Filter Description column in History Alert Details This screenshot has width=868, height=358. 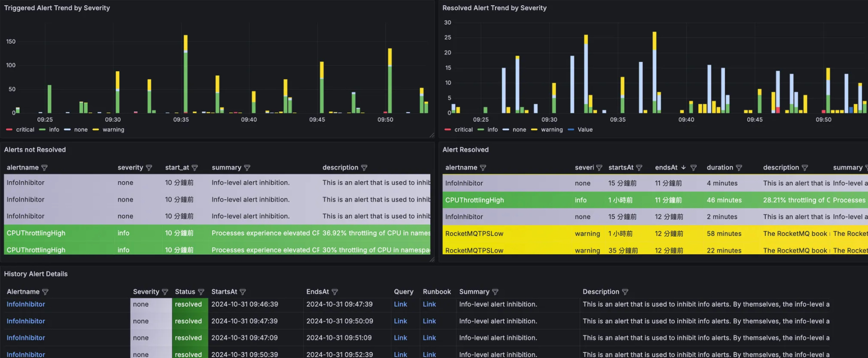(x=625, y=292)
